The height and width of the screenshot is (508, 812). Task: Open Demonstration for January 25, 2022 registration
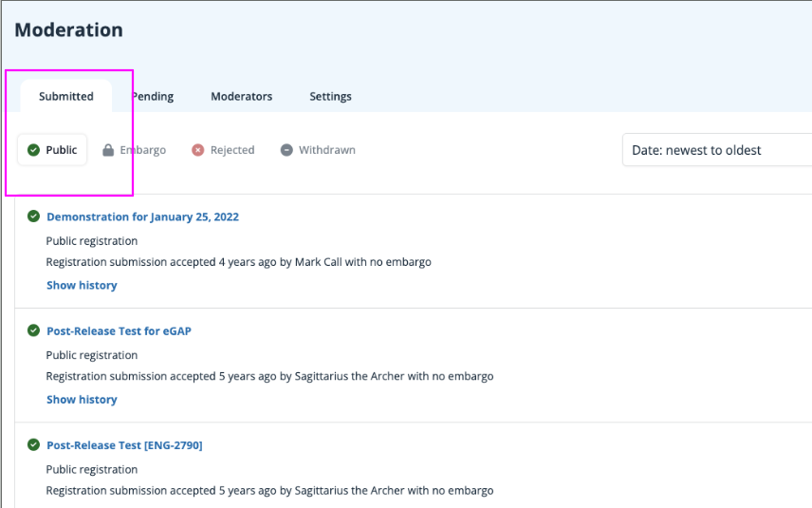143,216
